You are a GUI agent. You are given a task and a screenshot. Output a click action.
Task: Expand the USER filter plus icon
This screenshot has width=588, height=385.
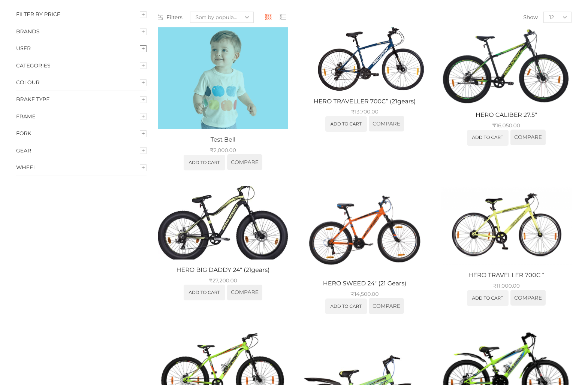[143, 49]
